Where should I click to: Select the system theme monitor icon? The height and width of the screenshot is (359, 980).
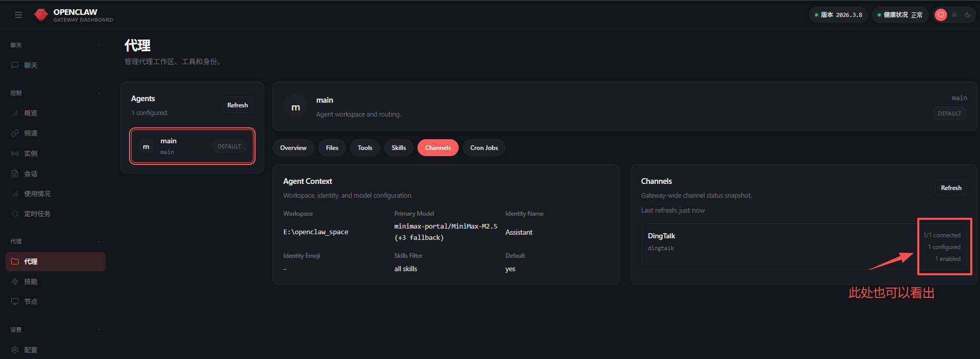point(941,15)
